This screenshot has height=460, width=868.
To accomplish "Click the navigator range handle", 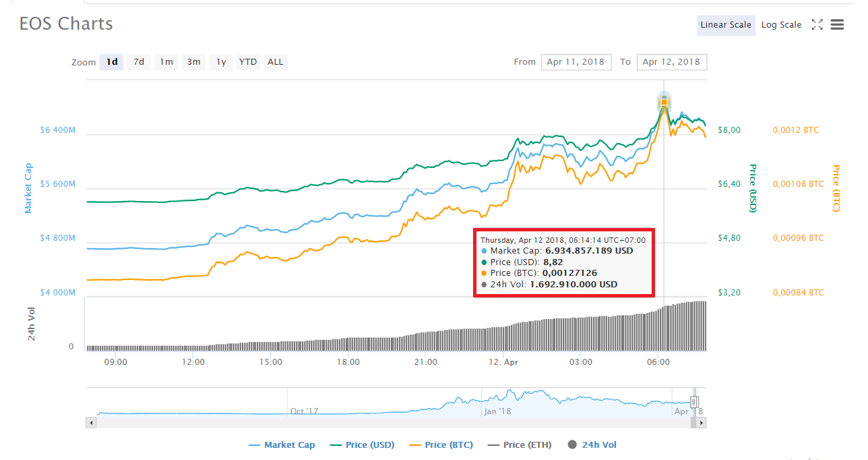I will point(695,402).
